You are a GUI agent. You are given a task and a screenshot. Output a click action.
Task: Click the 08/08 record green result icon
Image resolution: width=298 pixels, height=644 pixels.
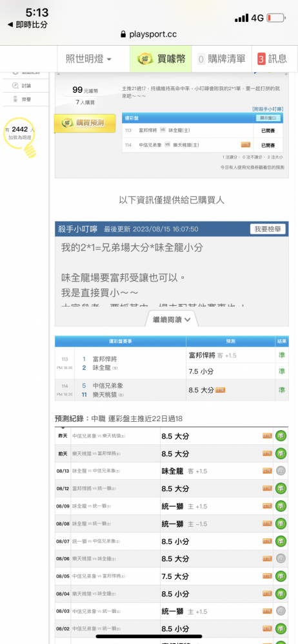[281, 523]
